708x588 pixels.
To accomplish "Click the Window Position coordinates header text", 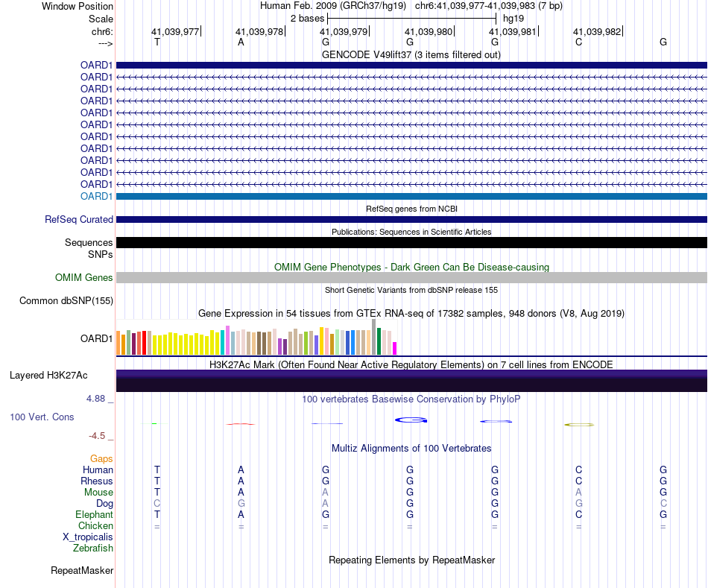I will point(411,6).
